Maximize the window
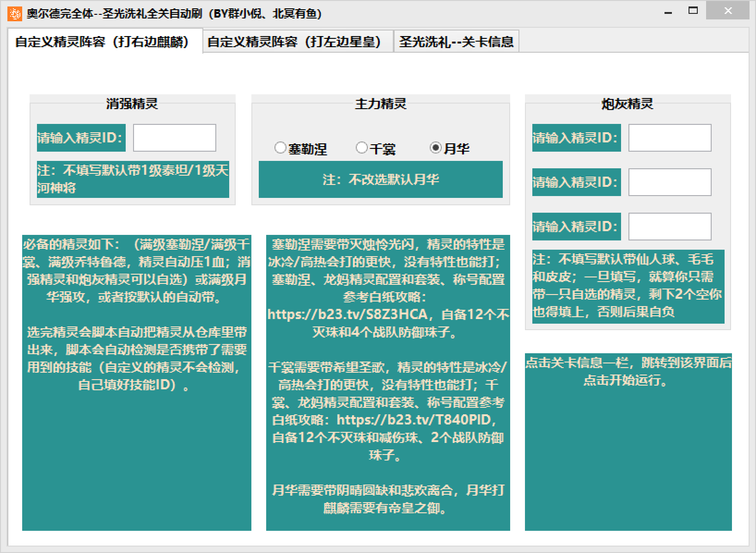The height and width of the screenshot is (553, 756). click(693, 11)
